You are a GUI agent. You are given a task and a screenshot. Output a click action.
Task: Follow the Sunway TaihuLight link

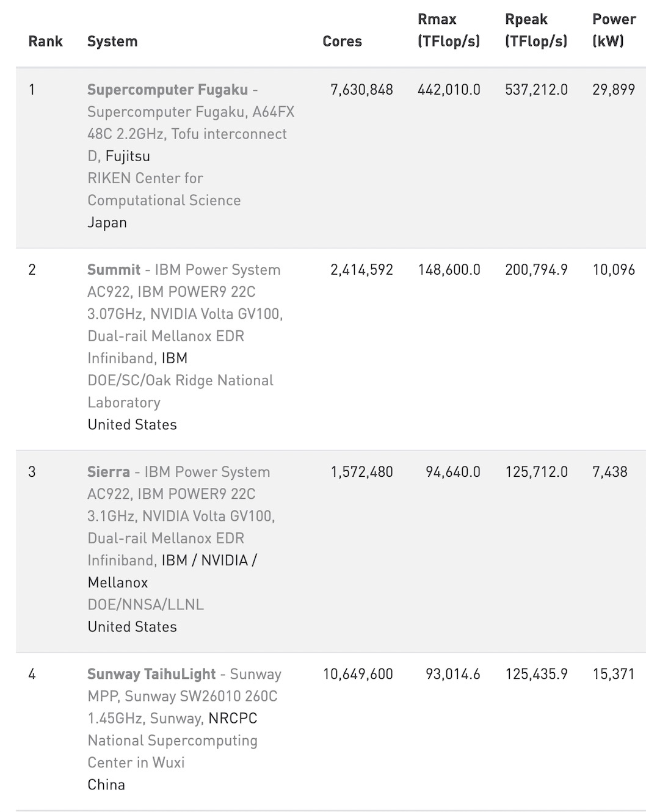(151, 674)
